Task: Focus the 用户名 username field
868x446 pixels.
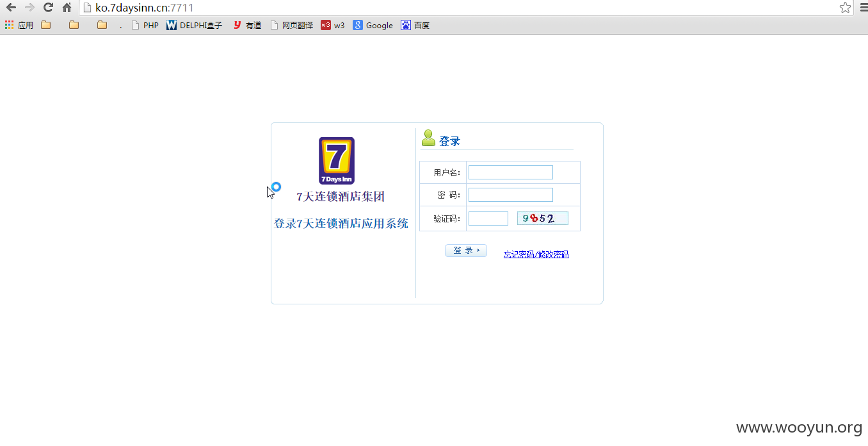Action: click(510, 172)
